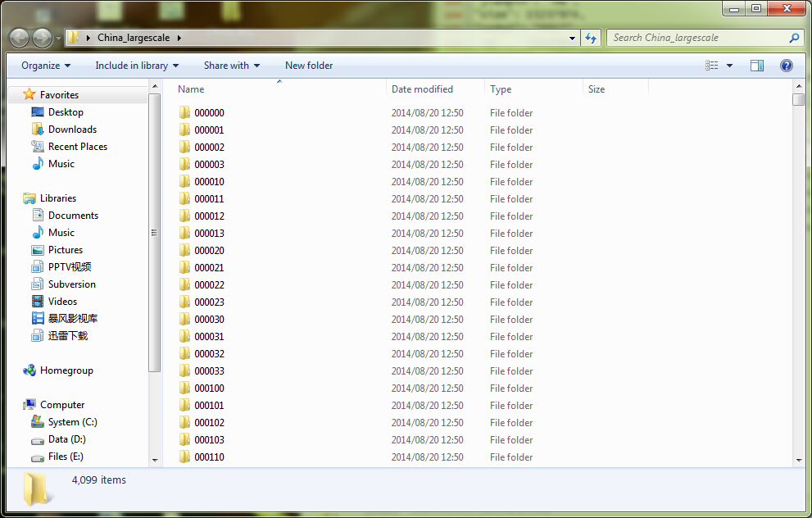Select the folder named 000103
Screen dimensions: 812x518
(x=209, y=440)
